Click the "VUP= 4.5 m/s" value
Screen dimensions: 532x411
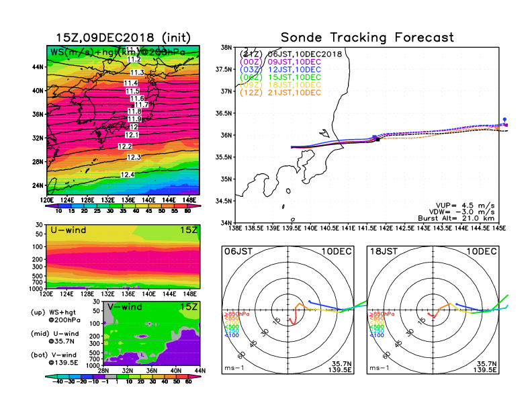point(465,205)
